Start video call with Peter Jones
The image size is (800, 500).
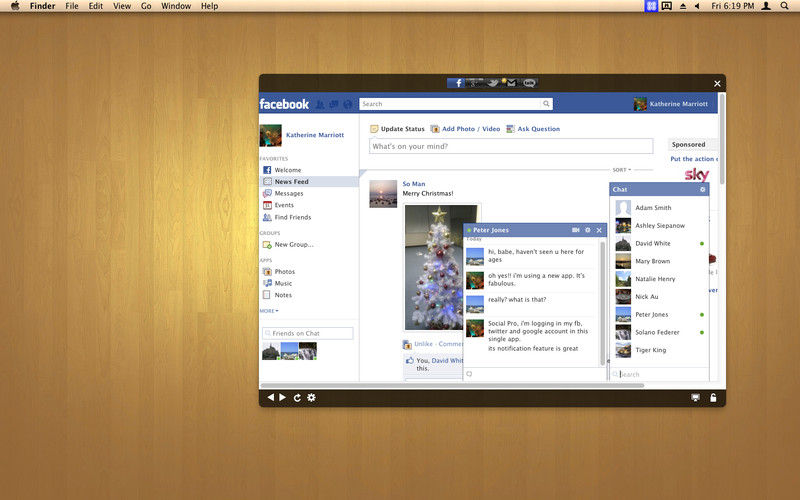(576, 230)
